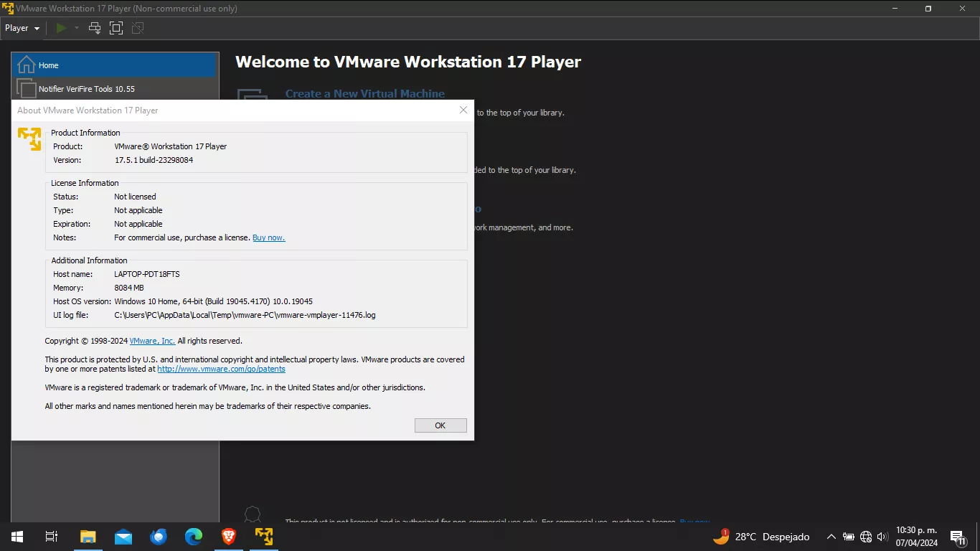Image resolution: width=980 pixels, height=551 pixels.
Task: Enter full screen mode via toolbar icon
Action: 116,28
